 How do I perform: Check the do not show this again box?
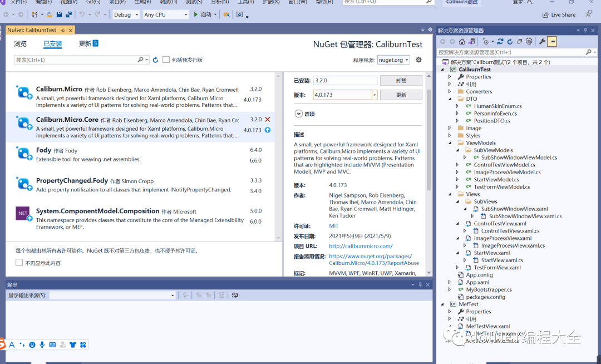click(19, 263)
